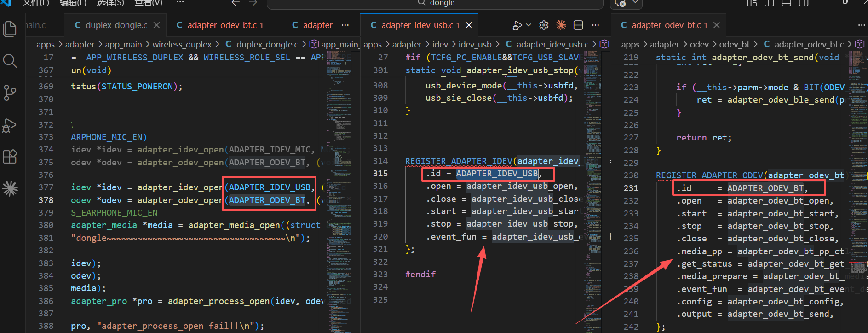Click the orange starburst icon in editor toolbar

pos(561,25)
